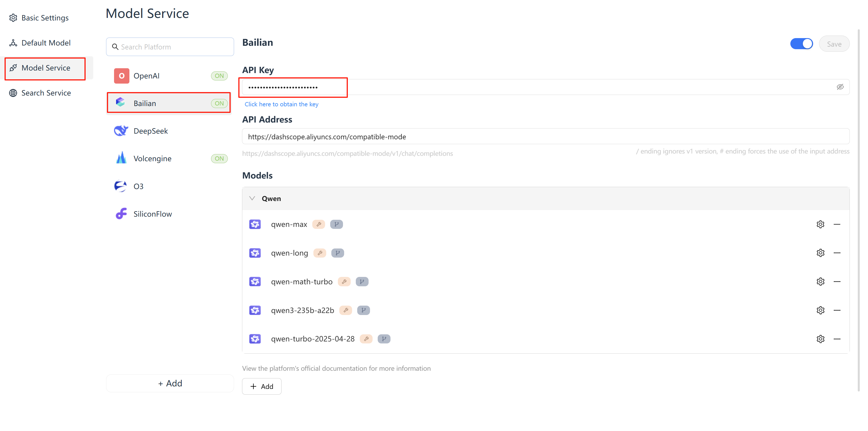Select the OpenAI platform
The height and width of the screenshot is (431, 868).
coord(169,76)
